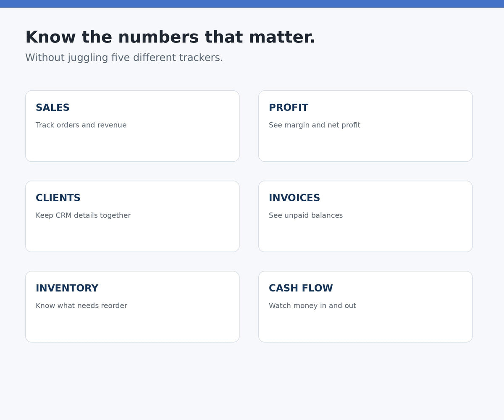The height and width of the screenshot is (420, 504).
Task: Click the 'Without juggling five different trackers.' subtitle
Action: (124, 58)
